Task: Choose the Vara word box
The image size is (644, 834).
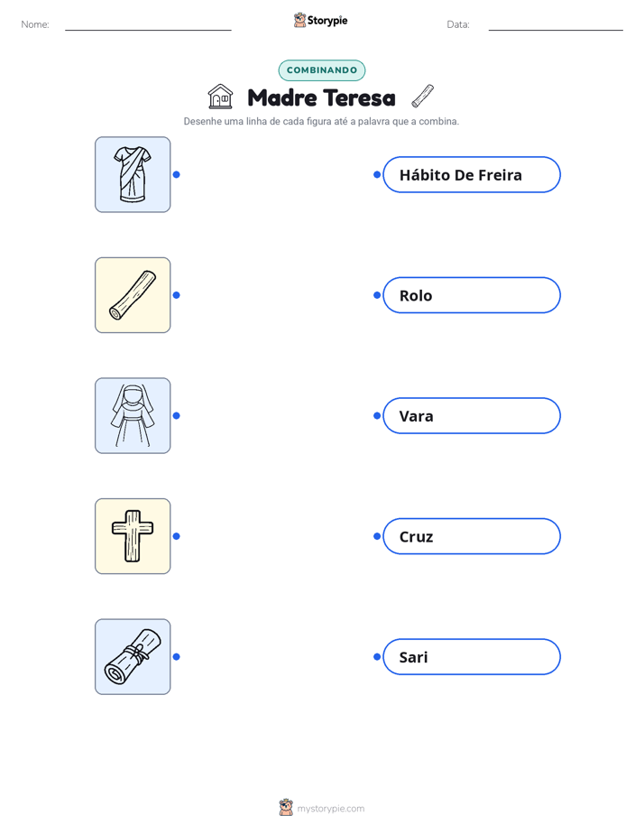Action: tap(472, 415)
